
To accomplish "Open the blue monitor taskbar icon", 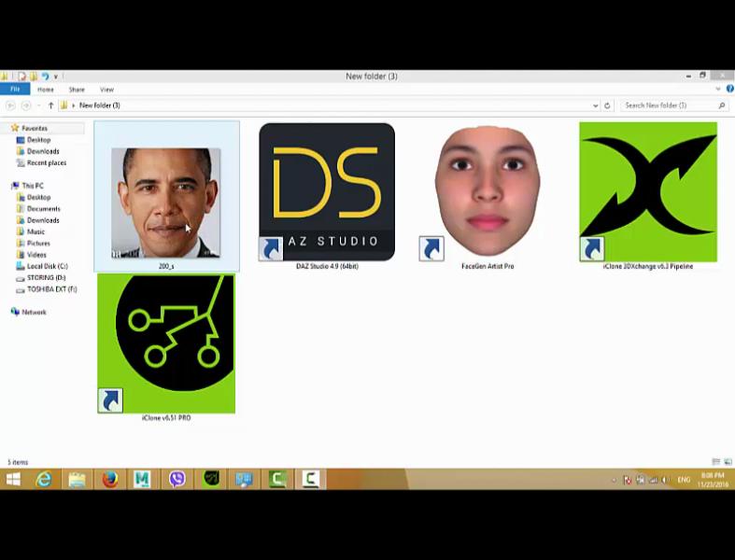I will 244,479.
